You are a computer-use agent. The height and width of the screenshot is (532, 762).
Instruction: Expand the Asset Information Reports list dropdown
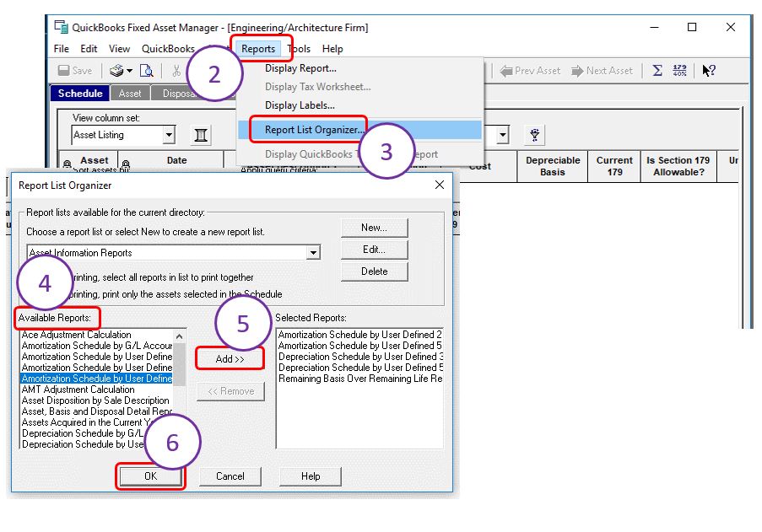313,252
